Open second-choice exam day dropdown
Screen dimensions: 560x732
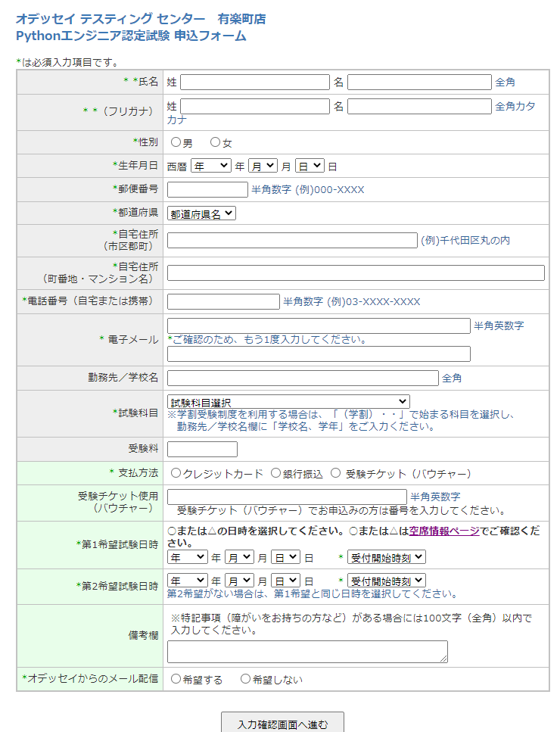285,581
